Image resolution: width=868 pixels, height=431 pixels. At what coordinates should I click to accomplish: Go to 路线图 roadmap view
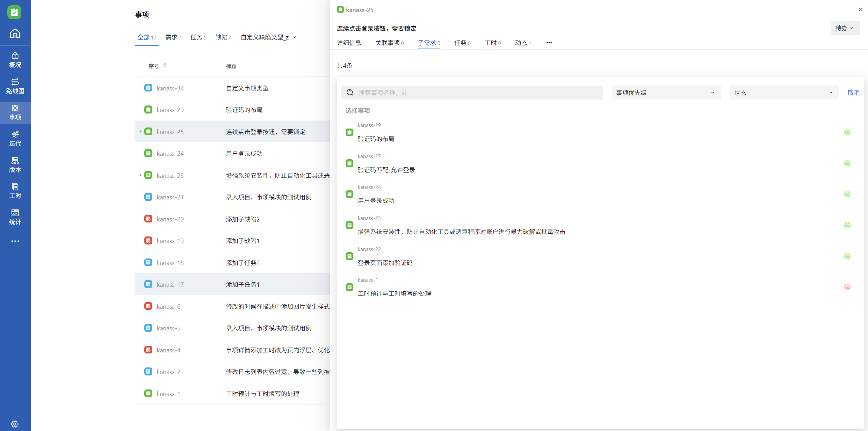(x=15, y=86)
